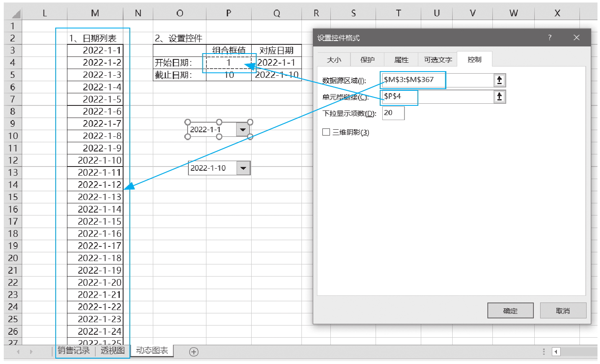Close the 设置控件格式 dialog
The image size is (600, 364).
coord(577,38)
